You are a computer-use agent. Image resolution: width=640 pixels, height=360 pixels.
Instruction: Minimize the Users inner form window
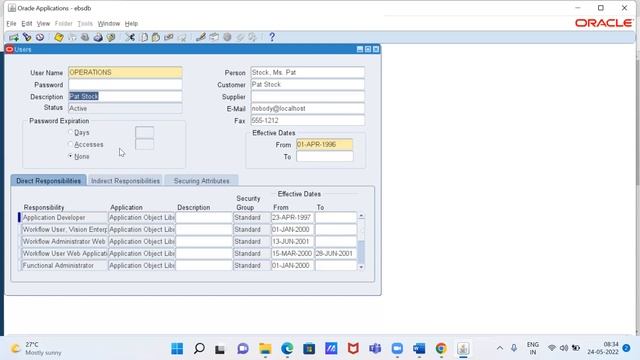[x=360, y=49]
